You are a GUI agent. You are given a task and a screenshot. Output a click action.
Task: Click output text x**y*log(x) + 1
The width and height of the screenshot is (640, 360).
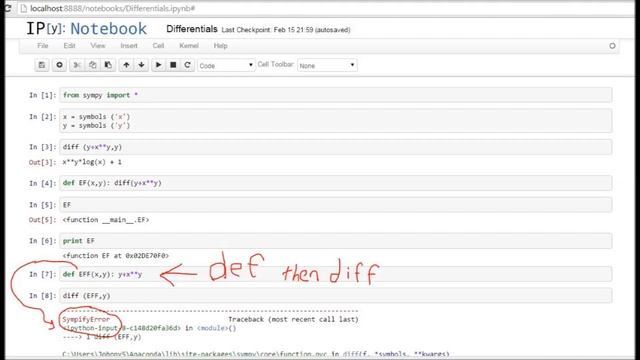point(92,162)
